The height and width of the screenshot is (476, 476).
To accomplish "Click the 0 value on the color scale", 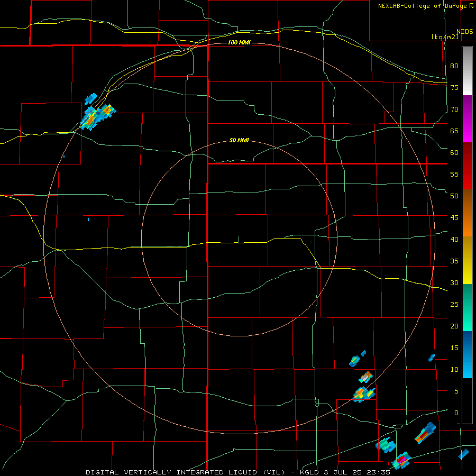I will pos(456,413).
